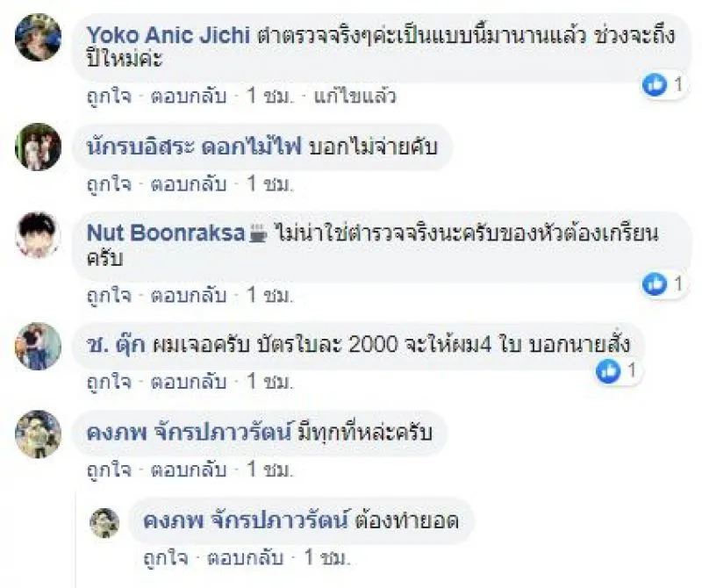702x588 pixels.
Task: Open นักรบอิสระ ดอกไม้ไฟ's avatar
Action: pyautogui.click(x=39, y=147)
